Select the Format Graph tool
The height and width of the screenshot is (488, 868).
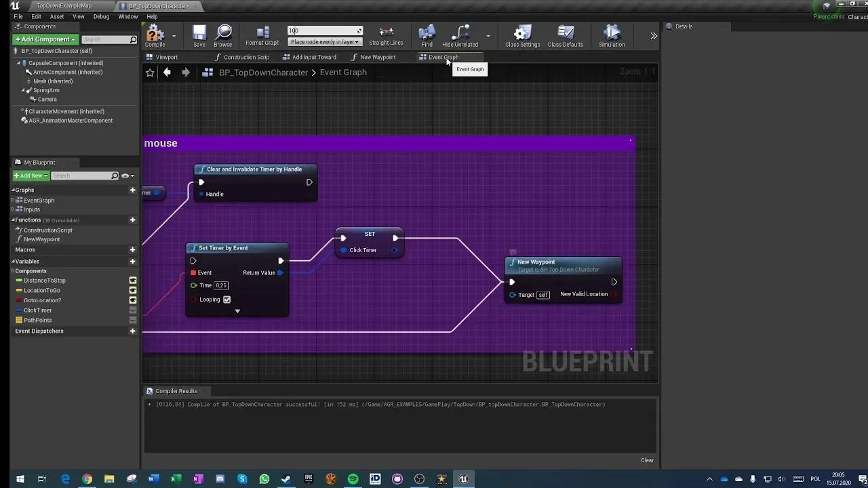[262, 35]
